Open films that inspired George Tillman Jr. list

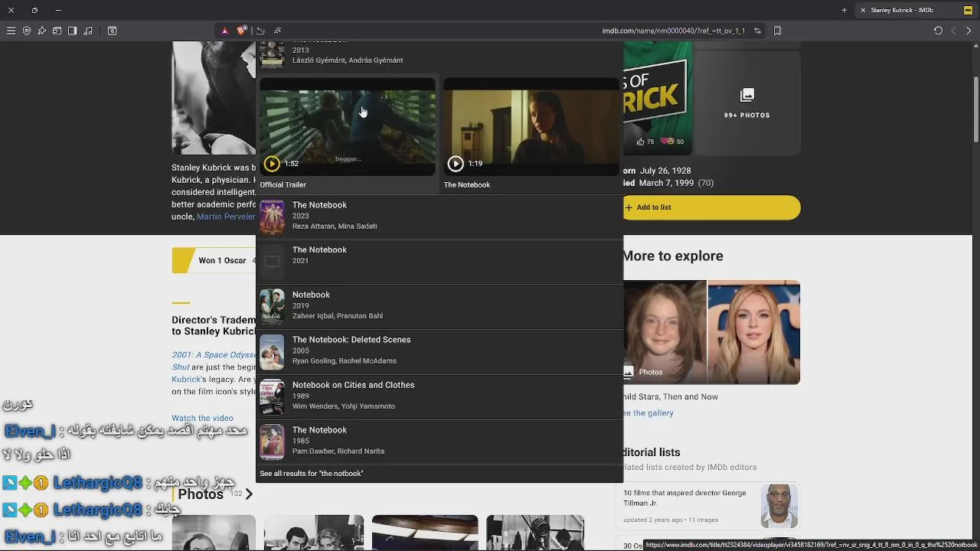click(684, 498)
